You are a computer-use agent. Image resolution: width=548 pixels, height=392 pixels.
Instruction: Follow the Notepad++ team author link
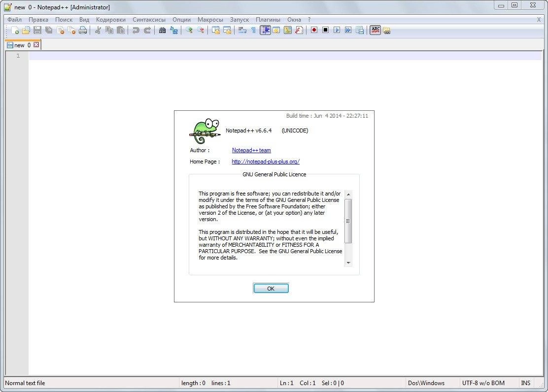coord(251,150)
